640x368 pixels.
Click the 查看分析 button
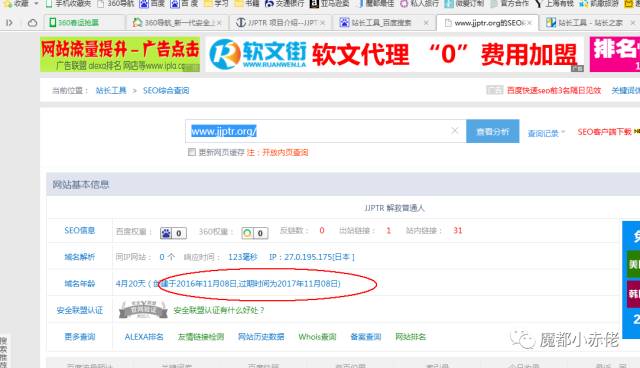point(493,131)
